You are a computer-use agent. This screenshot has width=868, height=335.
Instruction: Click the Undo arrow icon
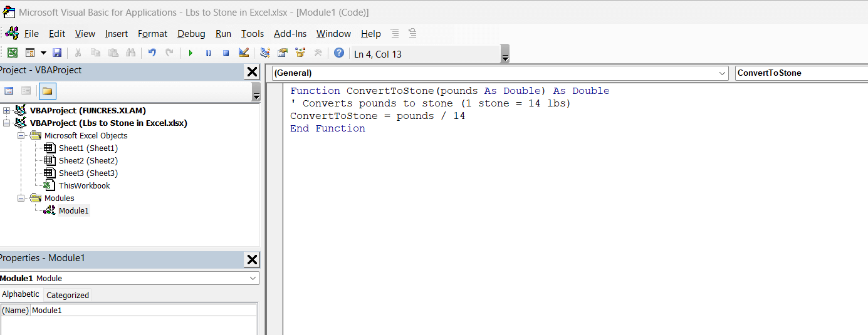point(152,53)
